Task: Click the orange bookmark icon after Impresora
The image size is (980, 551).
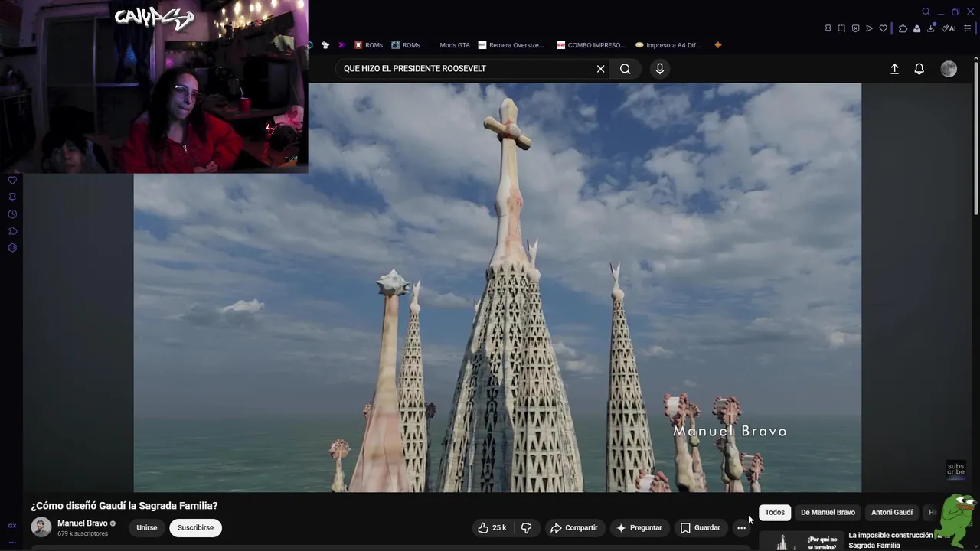Action: (717, 45)
